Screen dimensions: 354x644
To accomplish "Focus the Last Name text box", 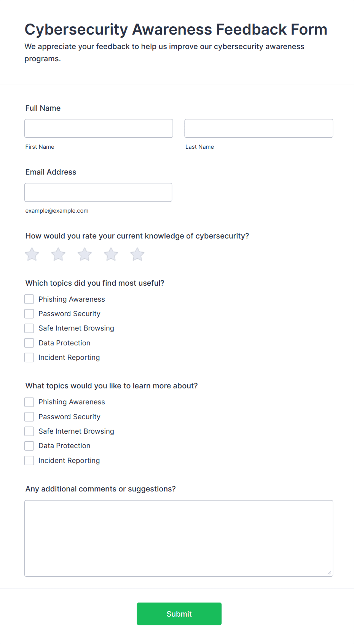I will pyautogui.click(x=258, y=129).
